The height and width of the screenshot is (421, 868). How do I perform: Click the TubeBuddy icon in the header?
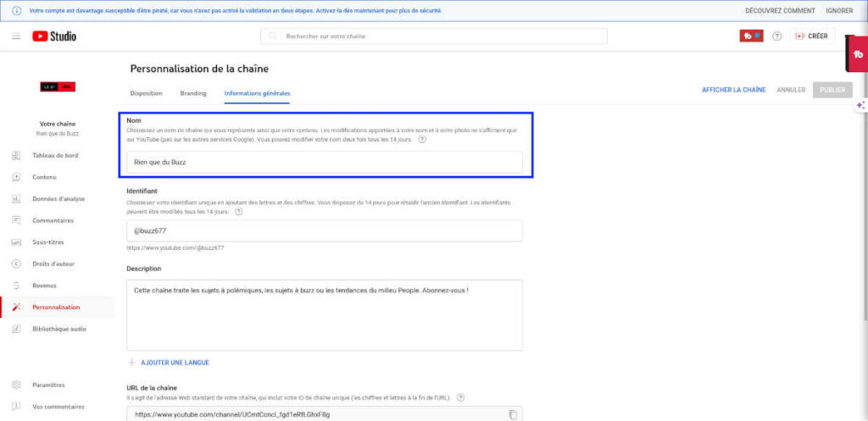point(751,36)
